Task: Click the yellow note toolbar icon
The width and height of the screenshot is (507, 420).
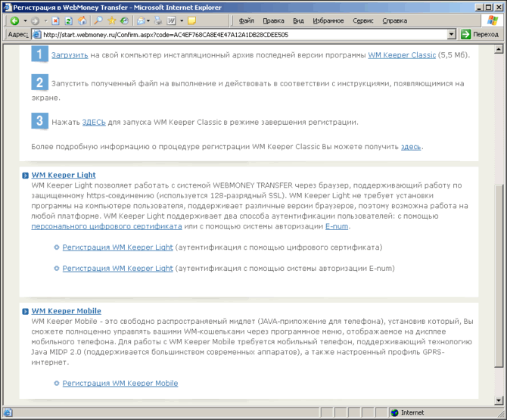Action: 191,20
